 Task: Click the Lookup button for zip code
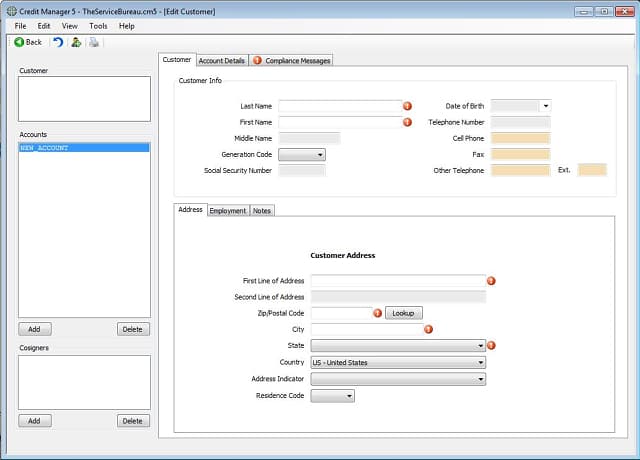coord(404,313)
